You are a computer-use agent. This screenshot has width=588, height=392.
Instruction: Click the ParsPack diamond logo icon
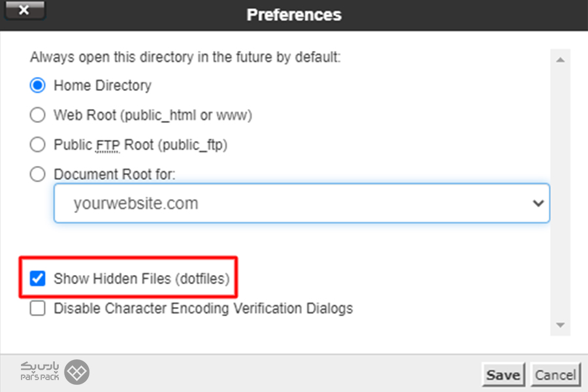[x=77, y=372]
